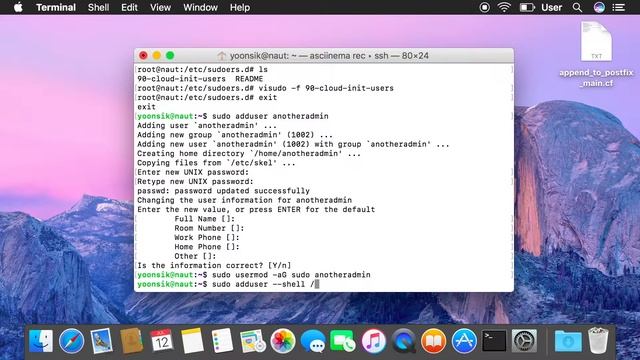640x360 pixels.
Task: Check the battery status icon
Action: (527, 7)
